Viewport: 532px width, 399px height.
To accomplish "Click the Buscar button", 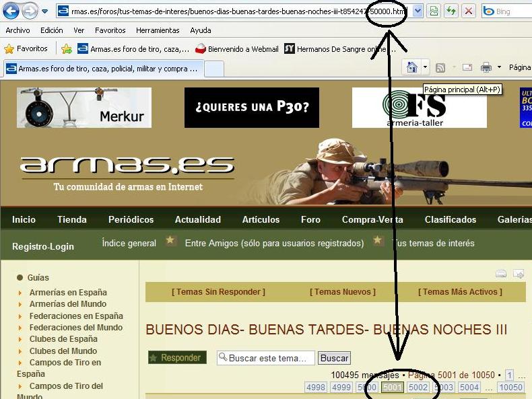I will 334,359.
